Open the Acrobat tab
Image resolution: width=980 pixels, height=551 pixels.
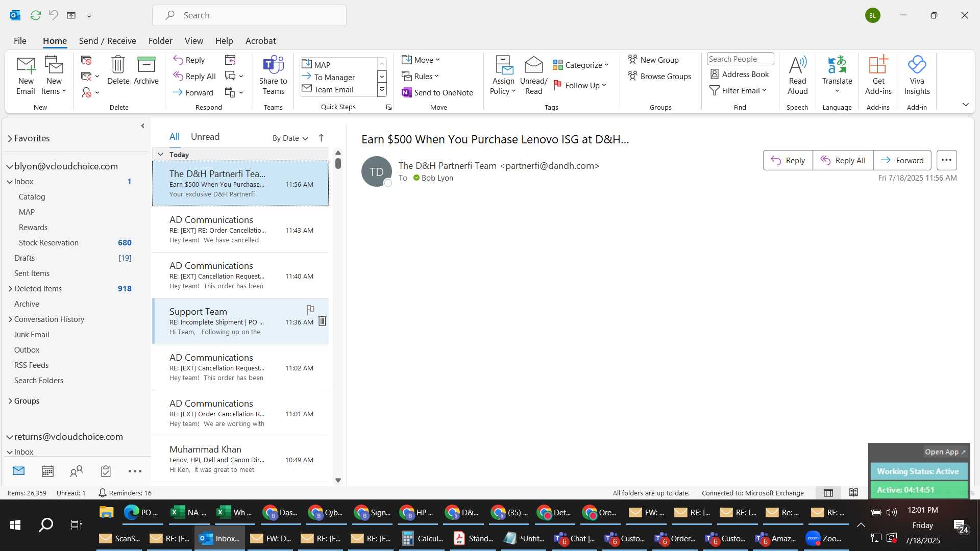click(x=260, y=41)
